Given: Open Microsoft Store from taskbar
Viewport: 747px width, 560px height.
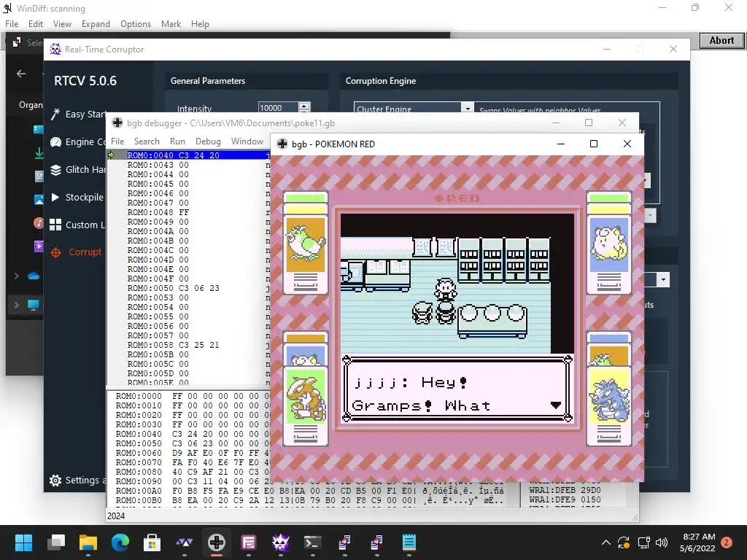Looking at the screenshot, I should pos(152,542).
